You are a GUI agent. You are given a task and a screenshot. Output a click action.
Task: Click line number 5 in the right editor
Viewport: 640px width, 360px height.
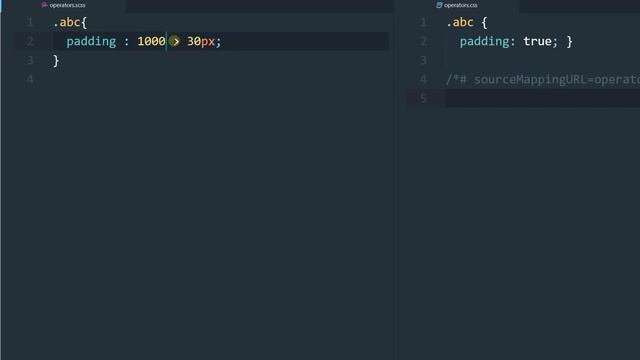(423, 98)
